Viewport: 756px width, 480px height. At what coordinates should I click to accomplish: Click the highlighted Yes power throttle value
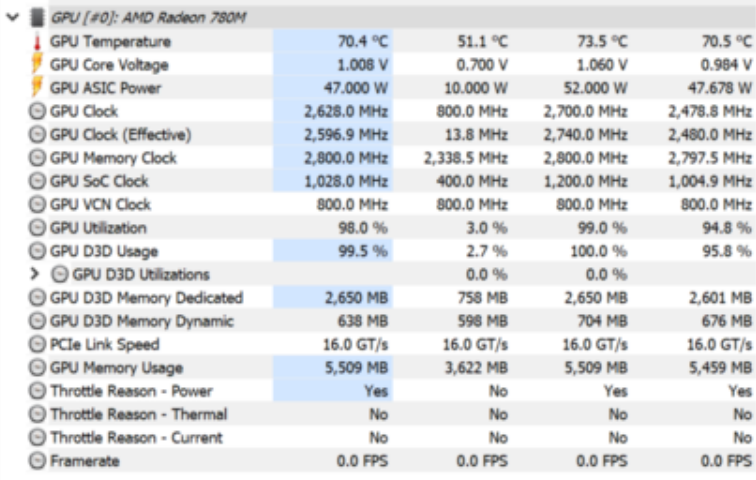376,391
